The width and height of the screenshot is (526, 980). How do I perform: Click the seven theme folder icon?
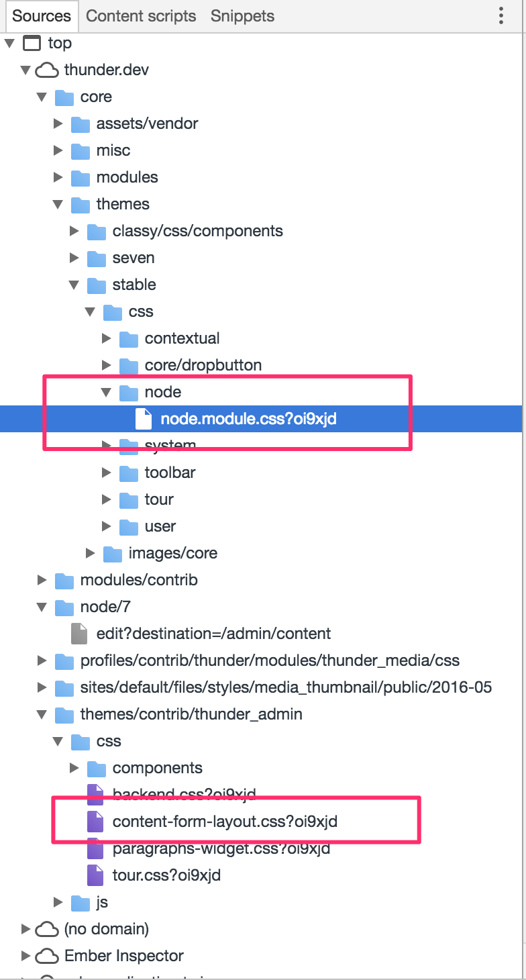(x=97, y=258)
